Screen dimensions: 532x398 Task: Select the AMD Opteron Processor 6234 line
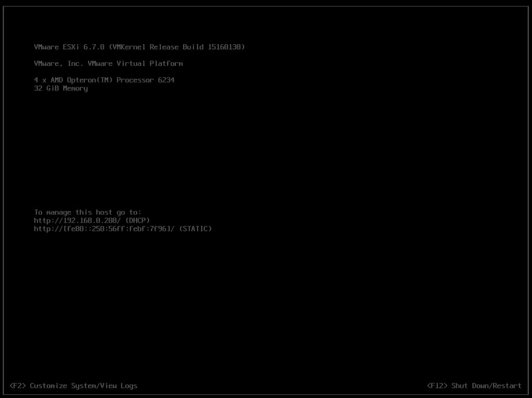[x=104, y=80]
